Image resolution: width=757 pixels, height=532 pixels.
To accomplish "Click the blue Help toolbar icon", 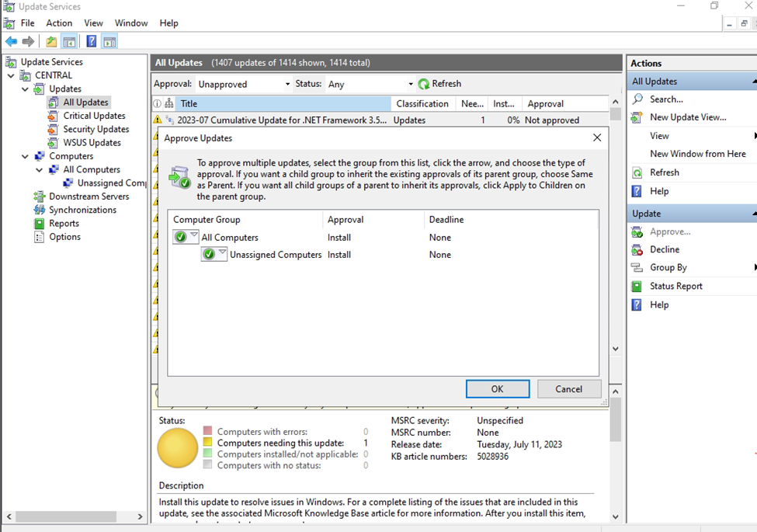I will 92,42.
